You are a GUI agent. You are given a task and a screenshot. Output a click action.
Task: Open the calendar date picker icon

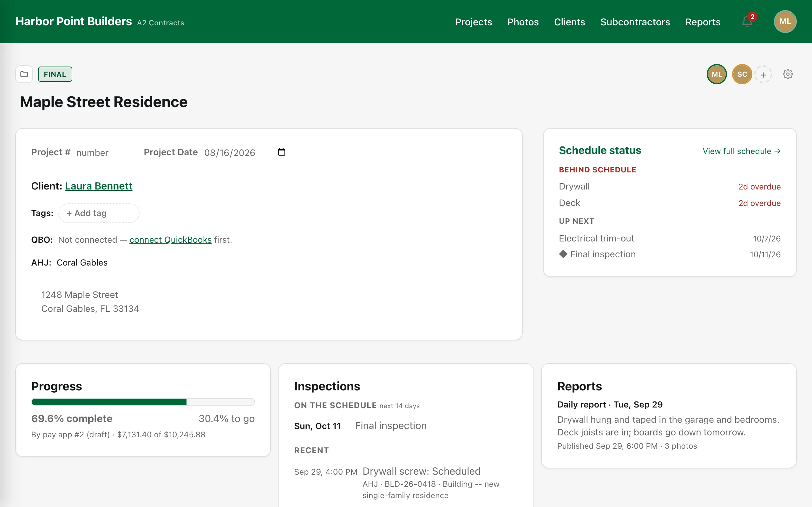[x=282, y=152]
